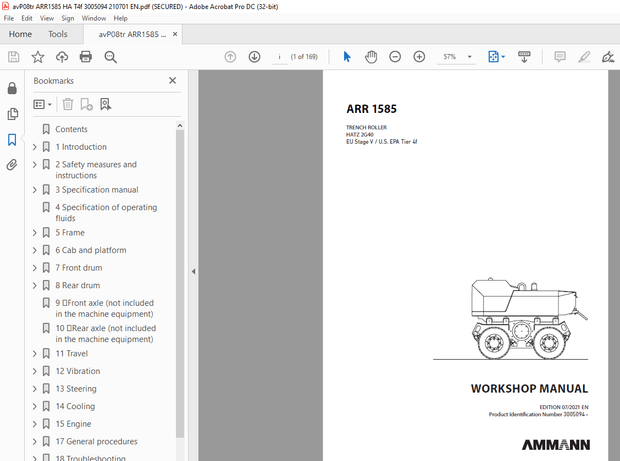Click the page number input field
Image resolution: width=620 pixels, height=461 pixels.
pyautogui.click(x=277, y=57)
